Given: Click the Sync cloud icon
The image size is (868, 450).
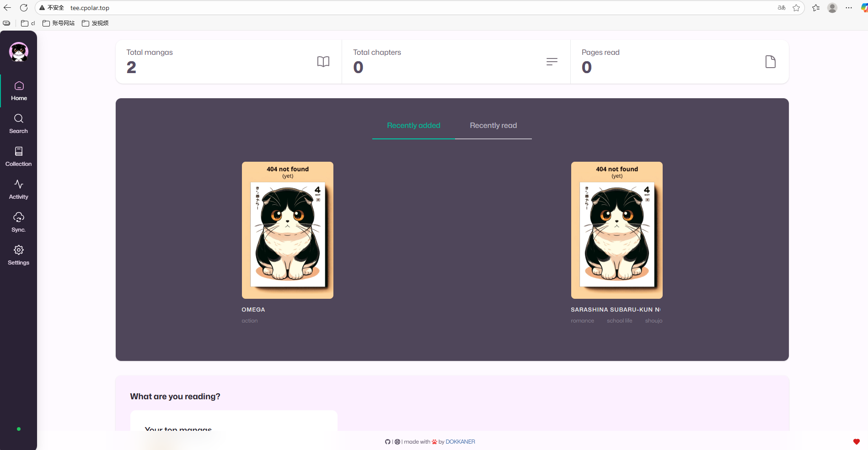Looking at the screenshot, I should [19, 217].
